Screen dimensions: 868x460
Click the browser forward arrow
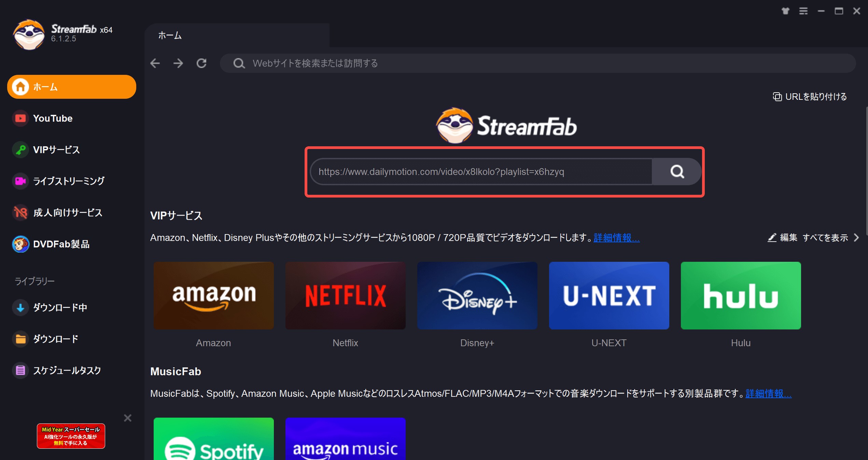[178, 63]
